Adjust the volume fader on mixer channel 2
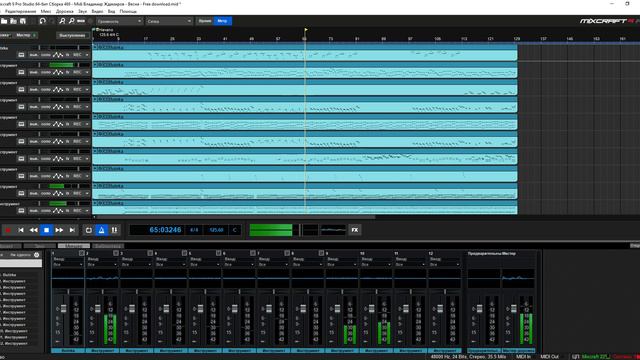Viewport: 640px width, 360px height. pos(98,309)
